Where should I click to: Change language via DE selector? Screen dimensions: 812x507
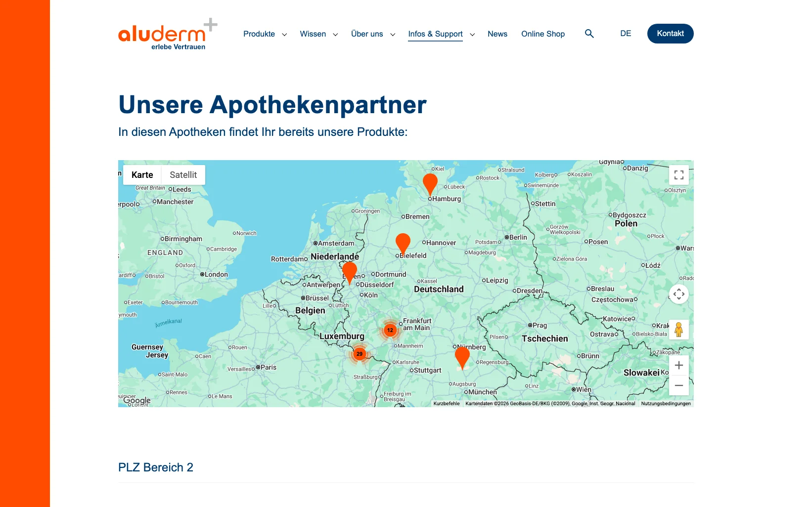click(626, 34)
